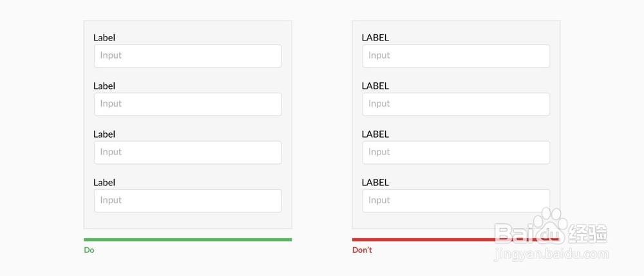644x276 pixels.
Task: Click the bottom "Label" in the Do form
Action: click(x=104, y=183)
